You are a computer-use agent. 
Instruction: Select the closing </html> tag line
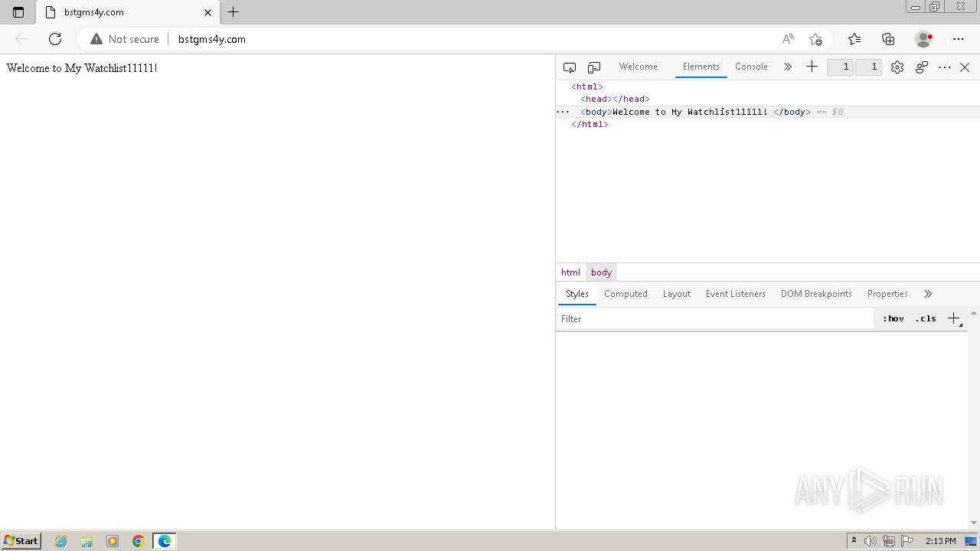click(590, 124)
